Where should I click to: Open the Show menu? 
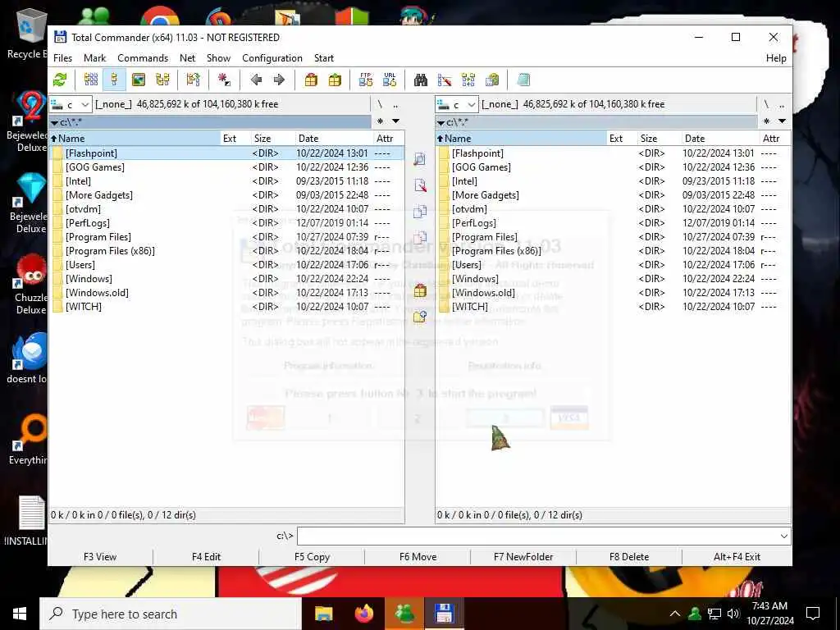click(x=218, y=58)
